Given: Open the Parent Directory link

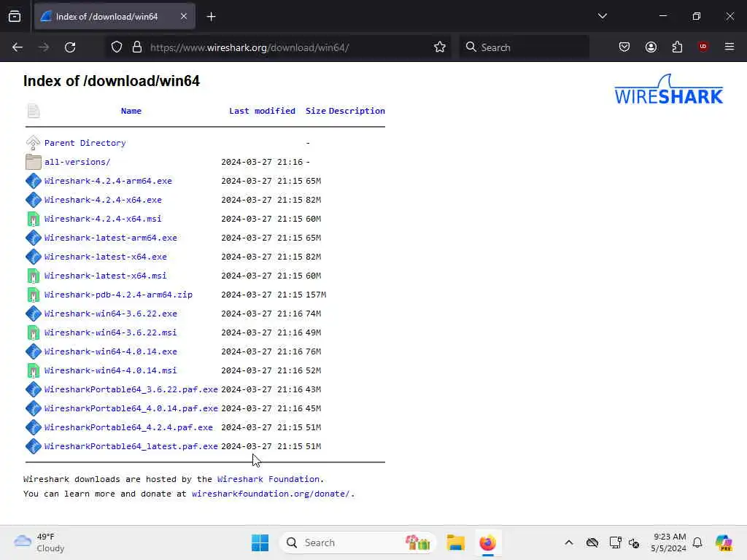Looking at the screenshot, I should (x=85, y=143).
